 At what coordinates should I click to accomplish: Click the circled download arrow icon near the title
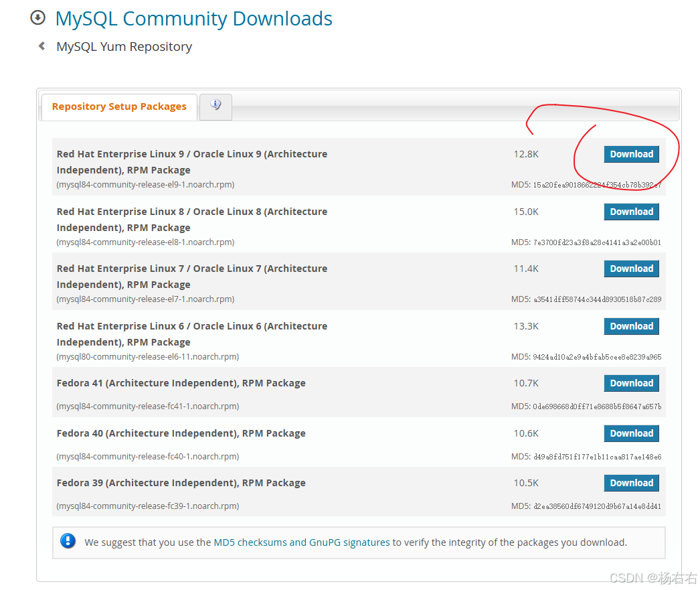click(38, 17)
